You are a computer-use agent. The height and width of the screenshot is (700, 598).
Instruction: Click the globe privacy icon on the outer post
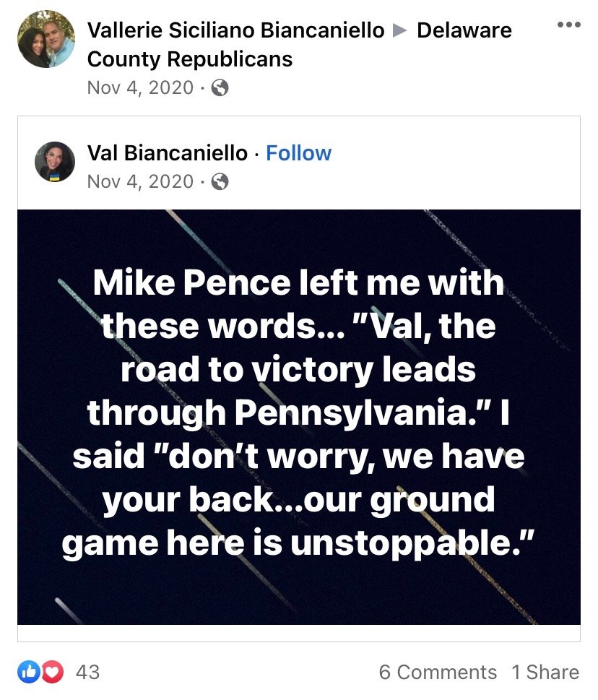[220, 88]
